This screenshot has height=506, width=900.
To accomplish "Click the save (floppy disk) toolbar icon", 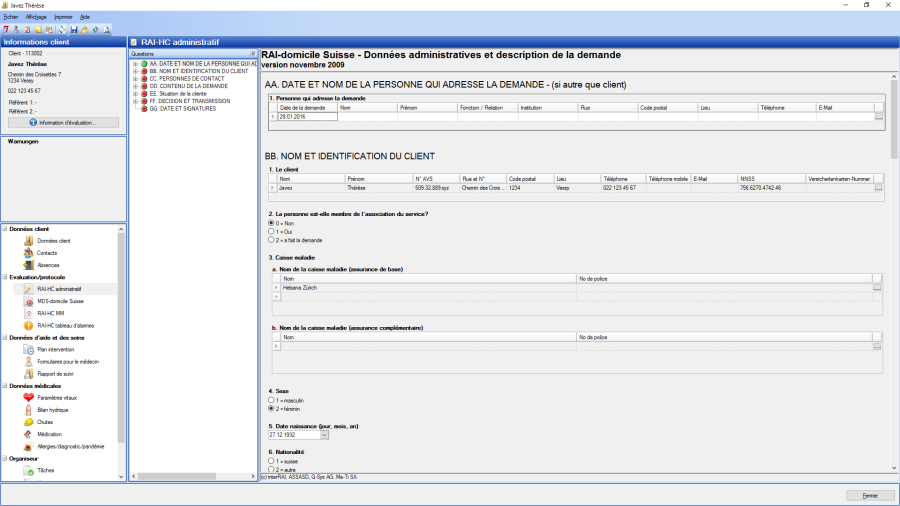I will (73, 29).
